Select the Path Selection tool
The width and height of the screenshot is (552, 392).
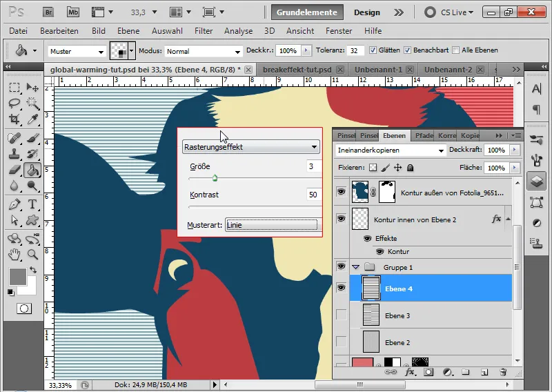coord(14,220)
